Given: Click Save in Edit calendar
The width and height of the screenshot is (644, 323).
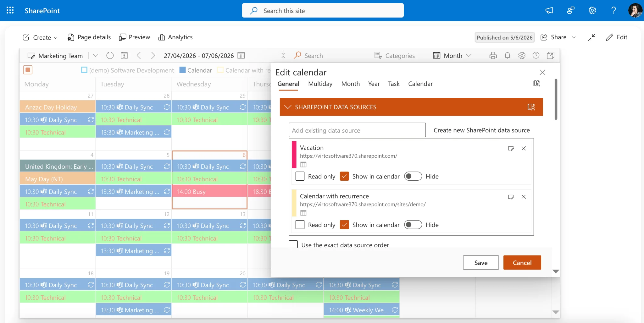Looking at the screenshot, I should pos(481,262).
